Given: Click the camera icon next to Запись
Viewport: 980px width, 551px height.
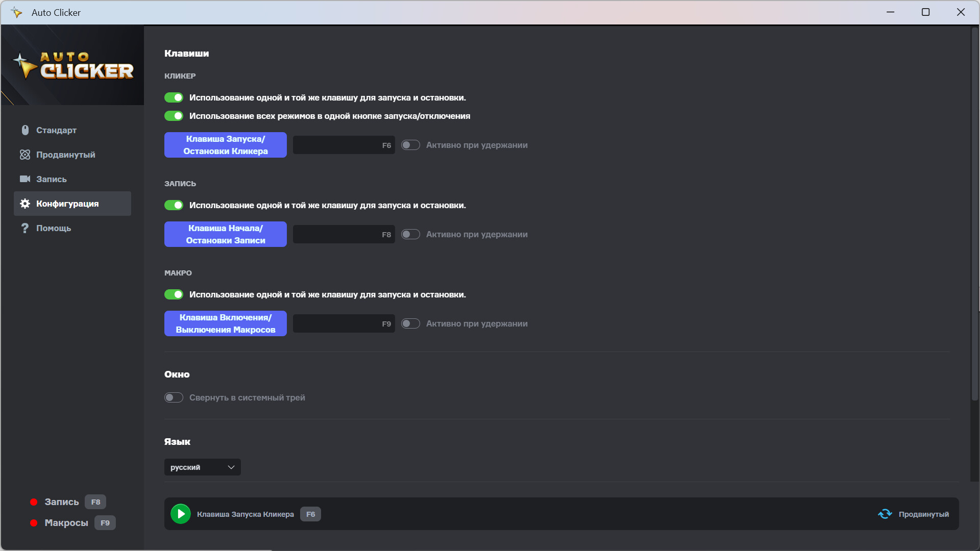Looking at the screenshot, I should 25,179.
